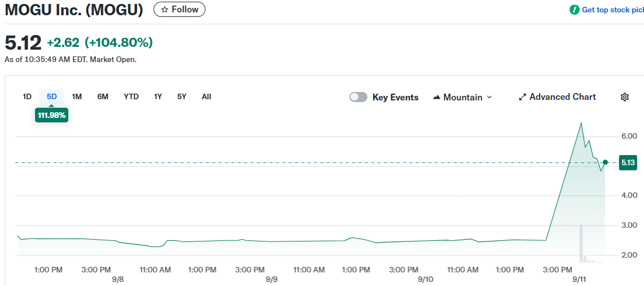Switch chart range to 5Y
644x286 pixels.
(x=182, y=97)
